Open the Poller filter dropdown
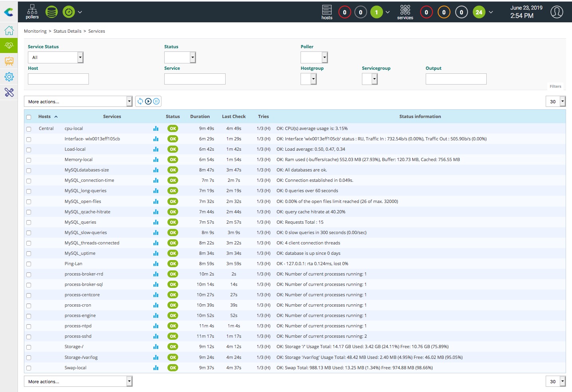The height and width of the screenshot is (392, 572). (314, 57)
